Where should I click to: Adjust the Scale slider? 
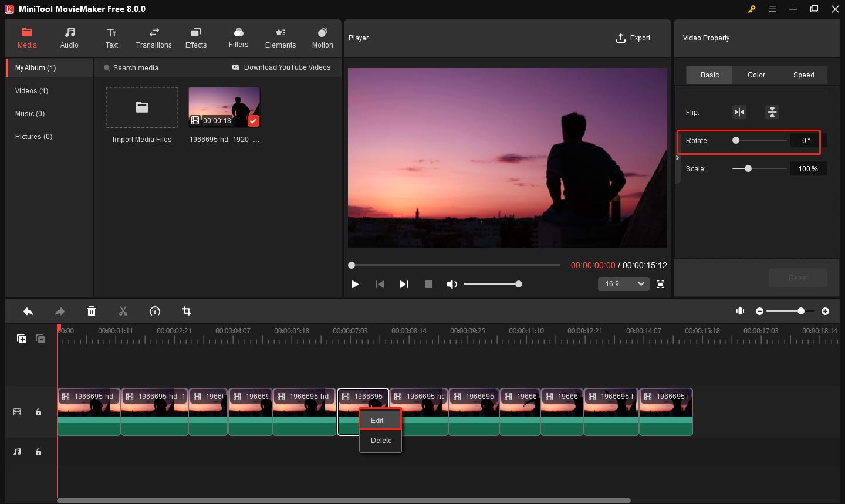(x=759, y=168)
